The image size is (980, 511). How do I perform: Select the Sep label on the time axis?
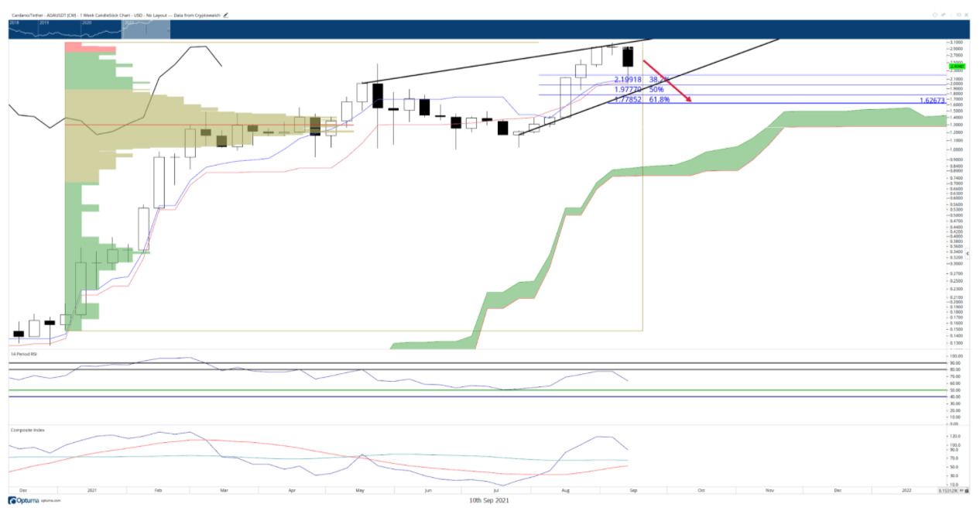633,490
